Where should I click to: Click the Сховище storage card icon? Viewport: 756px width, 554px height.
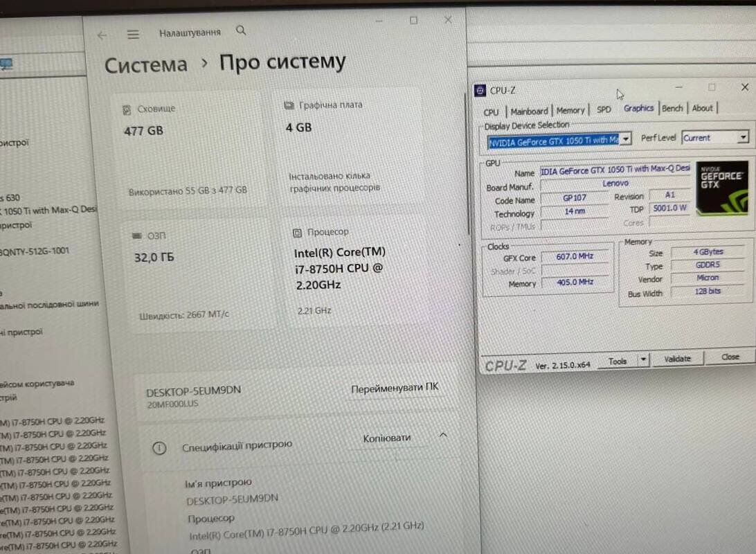[x=127, y=109]
